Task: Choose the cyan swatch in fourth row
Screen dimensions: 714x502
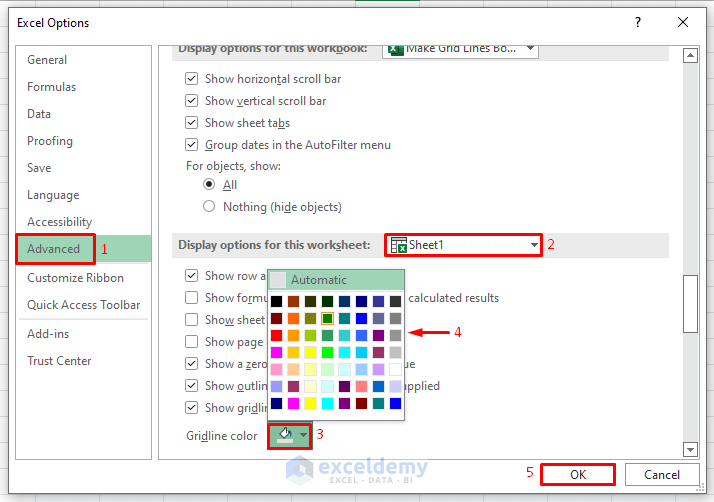Action: click(x=345, y=353)
